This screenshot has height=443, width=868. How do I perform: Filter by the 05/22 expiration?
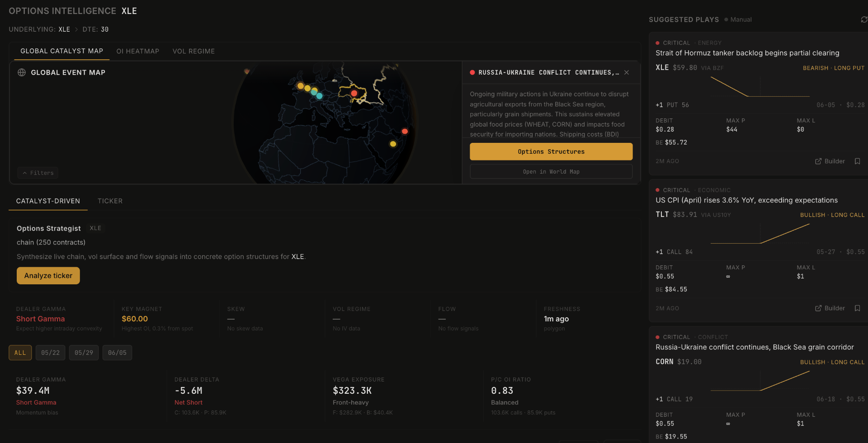[50, 353]
